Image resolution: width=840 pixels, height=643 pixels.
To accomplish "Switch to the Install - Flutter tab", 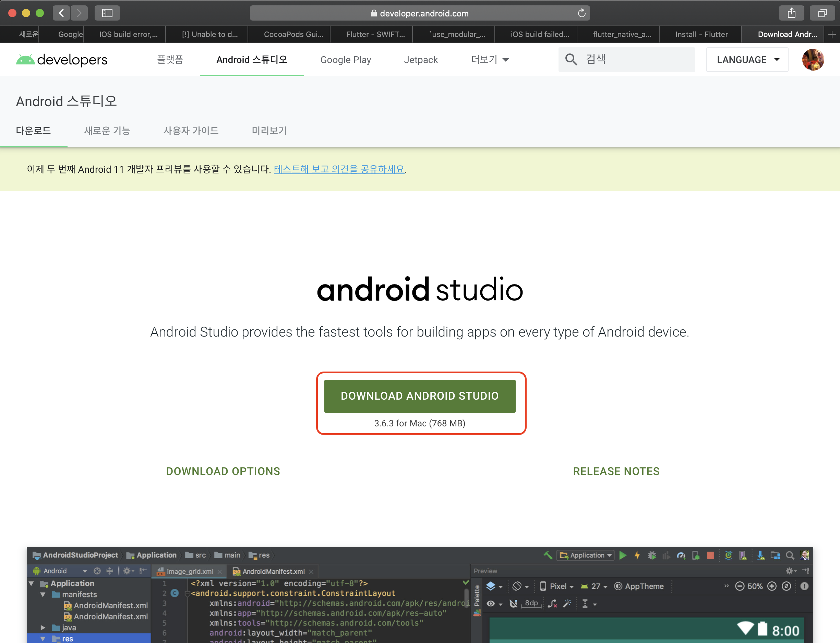I will tap(701, 34).
